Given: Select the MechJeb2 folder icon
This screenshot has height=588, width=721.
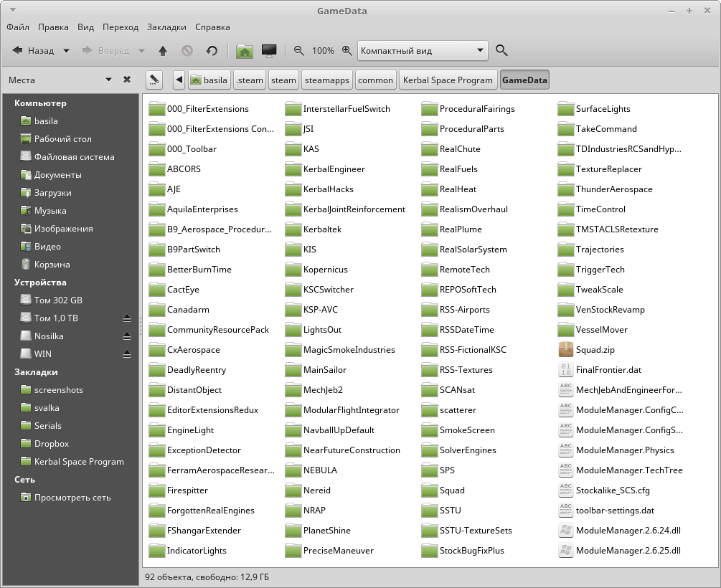Looking at the screenshot, I should click(x=293, y=390).
